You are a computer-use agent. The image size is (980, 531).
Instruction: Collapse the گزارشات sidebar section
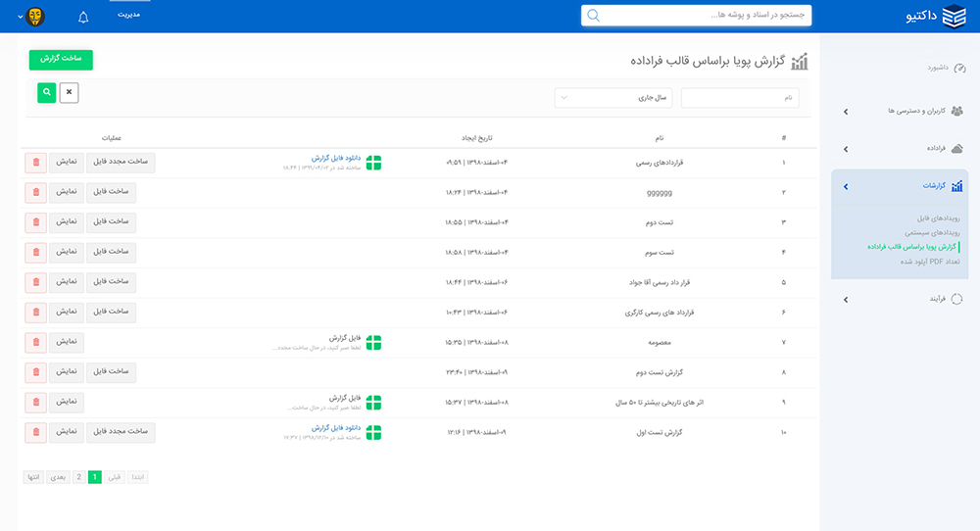point(846,187)
